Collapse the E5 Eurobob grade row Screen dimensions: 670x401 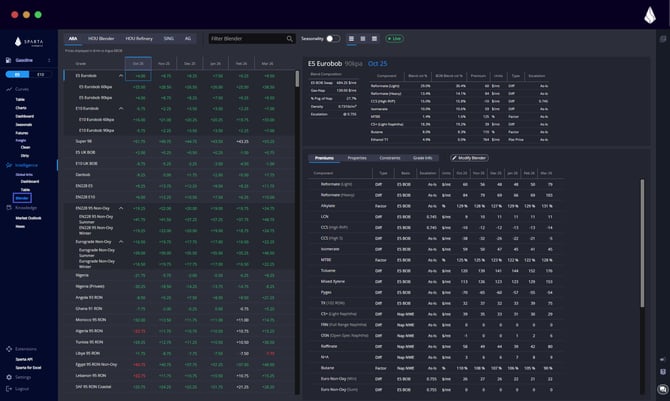[121, 75]
